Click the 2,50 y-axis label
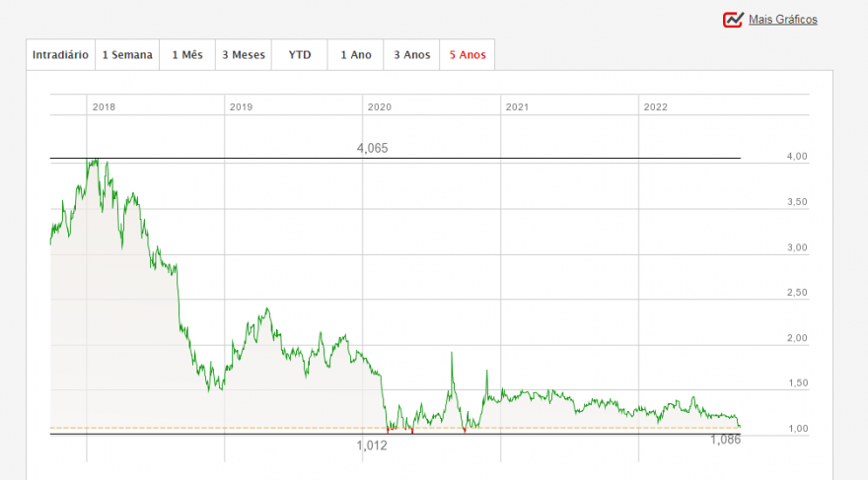This screenshot has width=868, height=480. point(797,293)
